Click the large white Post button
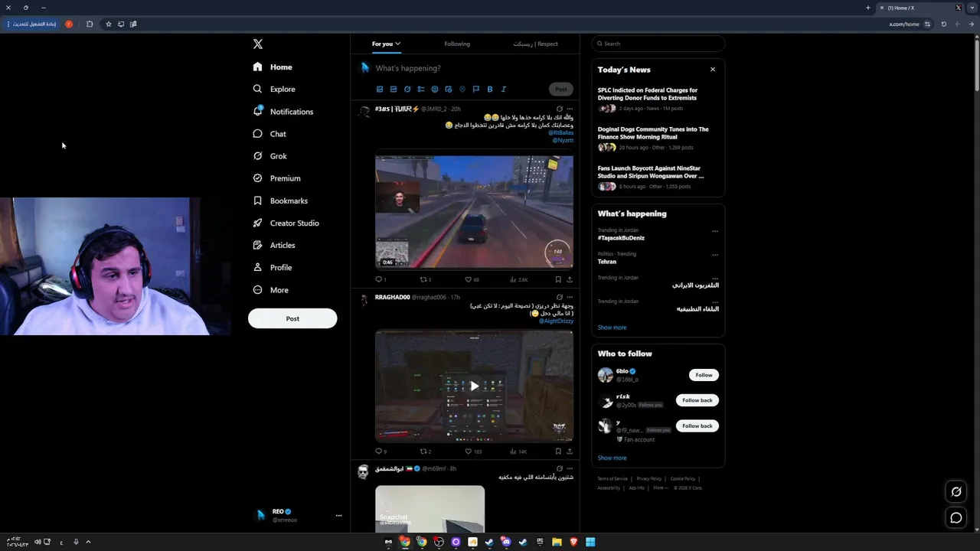The height and width of the screenshot is (551, 980). [292, 318]
